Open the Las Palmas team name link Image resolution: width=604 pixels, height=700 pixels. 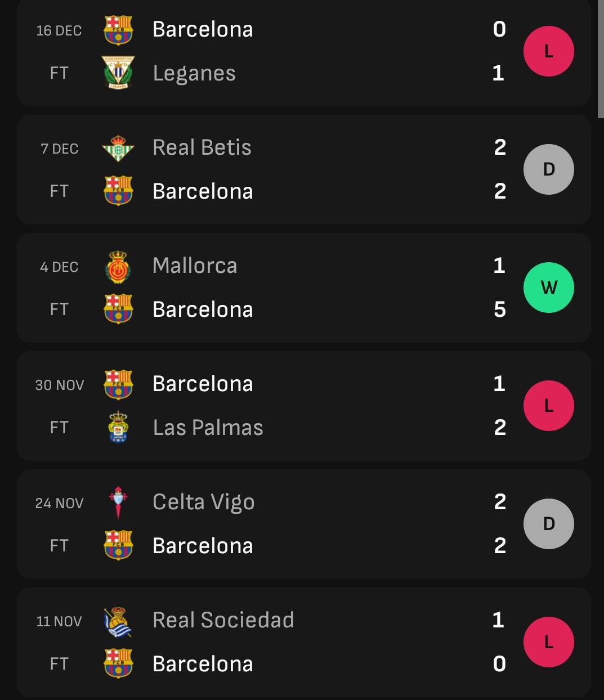208,428
